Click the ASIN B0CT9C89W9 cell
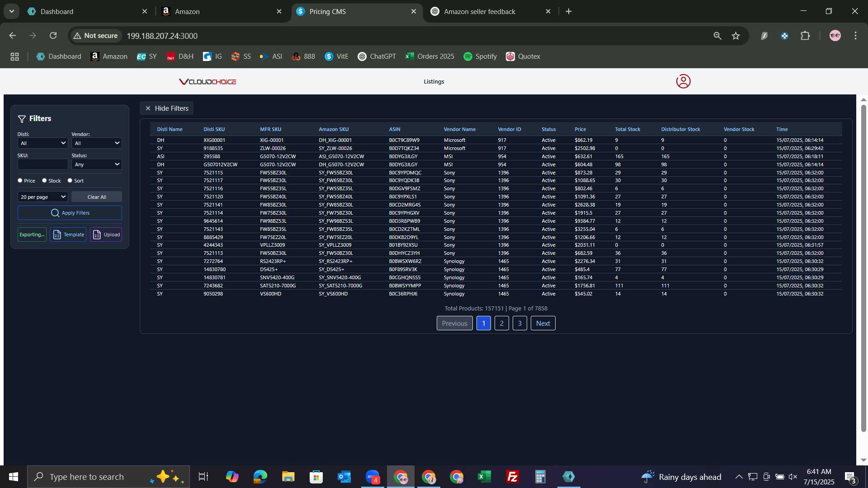The height and width of the screenshot is (488, 868). pyautogui.click(x=404, y=140)
